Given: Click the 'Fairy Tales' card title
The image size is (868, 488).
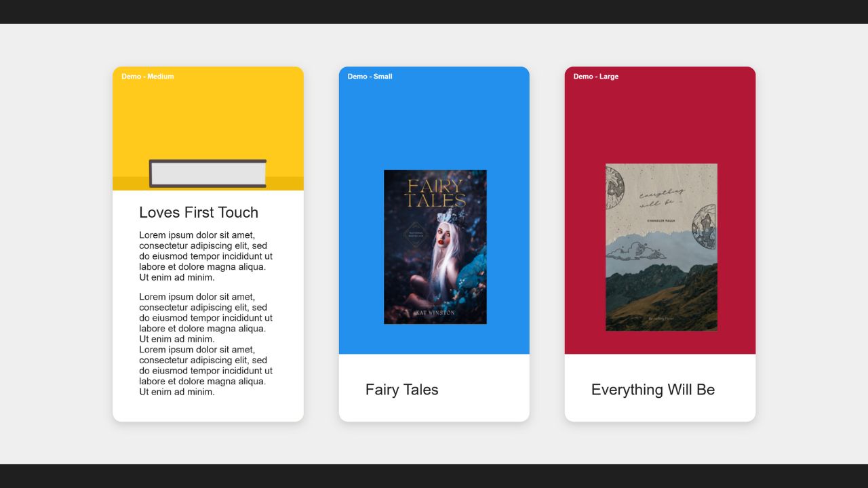Looking at the screenshot, I should point(402,390).
